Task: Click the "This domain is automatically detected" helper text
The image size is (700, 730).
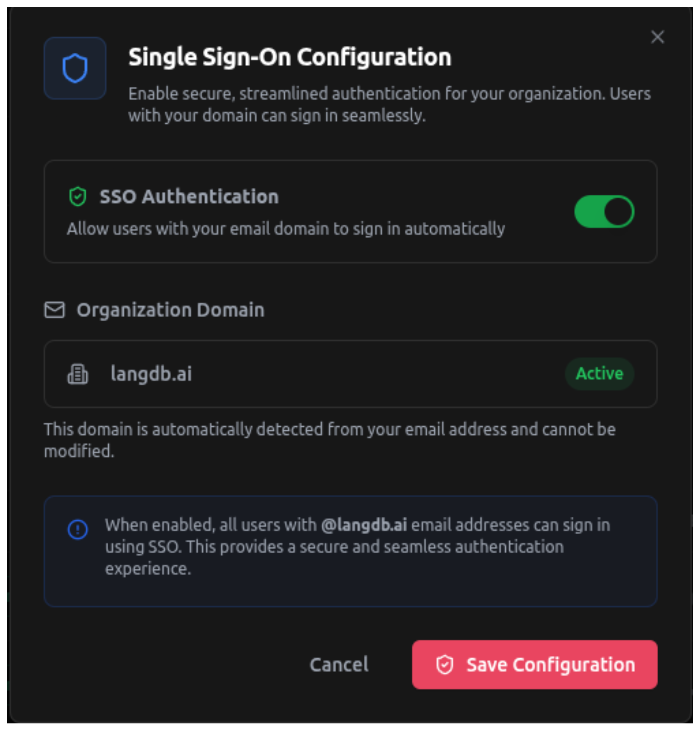Action: [329, 429]
